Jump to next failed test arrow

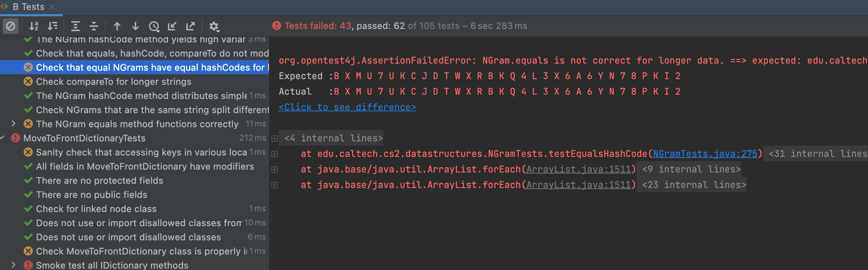click(x=135, y=26)
